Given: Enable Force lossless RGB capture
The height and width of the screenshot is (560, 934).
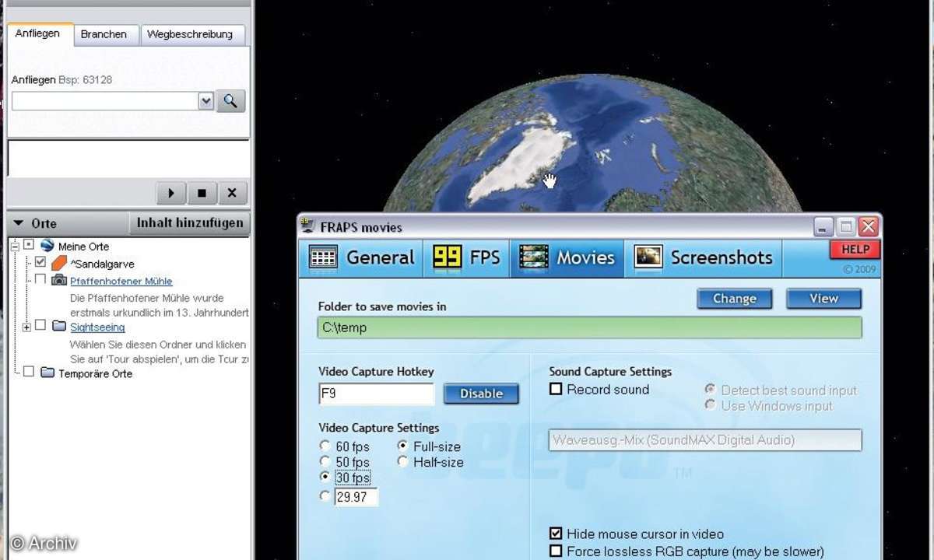Looking at the screenshot, I should [556, 551].
